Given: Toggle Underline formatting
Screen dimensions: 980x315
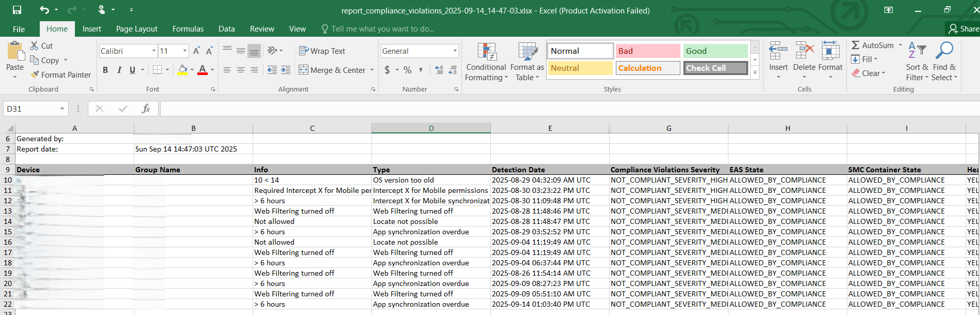Looking at the screenshot, I should click(x=133, y=70).
